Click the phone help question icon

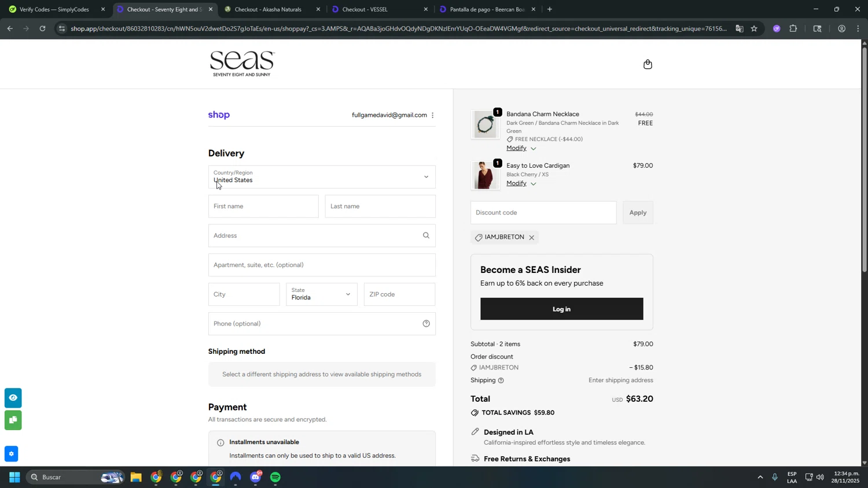[426, 324]
